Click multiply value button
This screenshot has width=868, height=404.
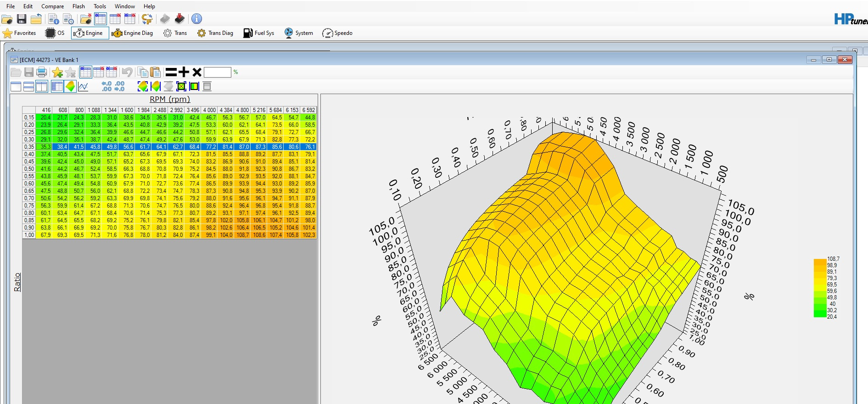[197, 72]
